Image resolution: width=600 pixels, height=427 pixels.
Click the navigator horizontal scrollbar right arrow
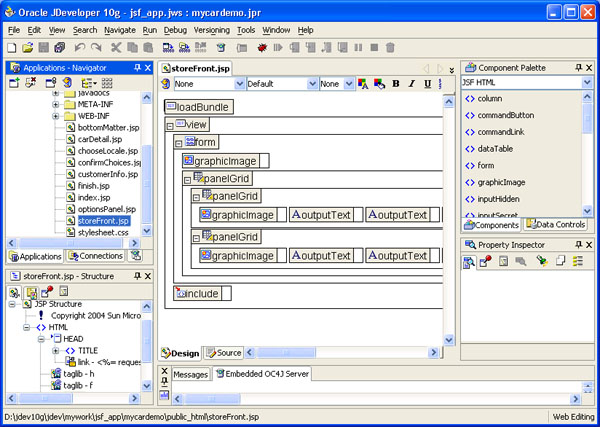pos(134,243)
